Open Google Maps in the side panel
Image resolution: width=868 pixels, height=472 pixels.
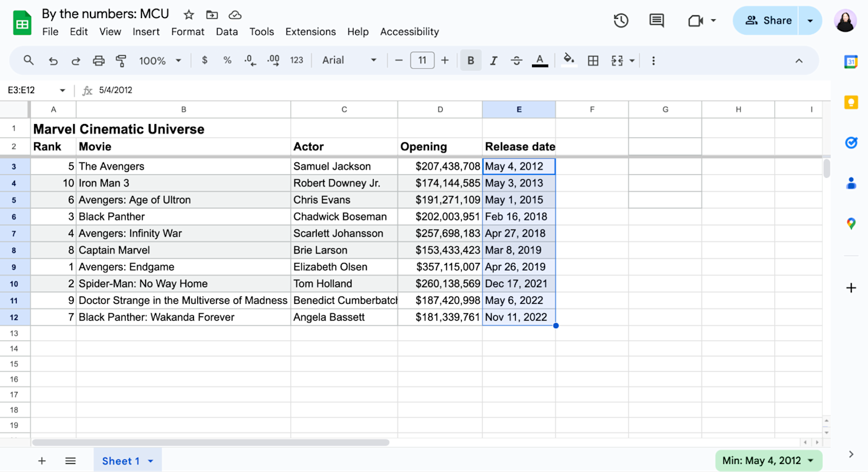[851, 223]
